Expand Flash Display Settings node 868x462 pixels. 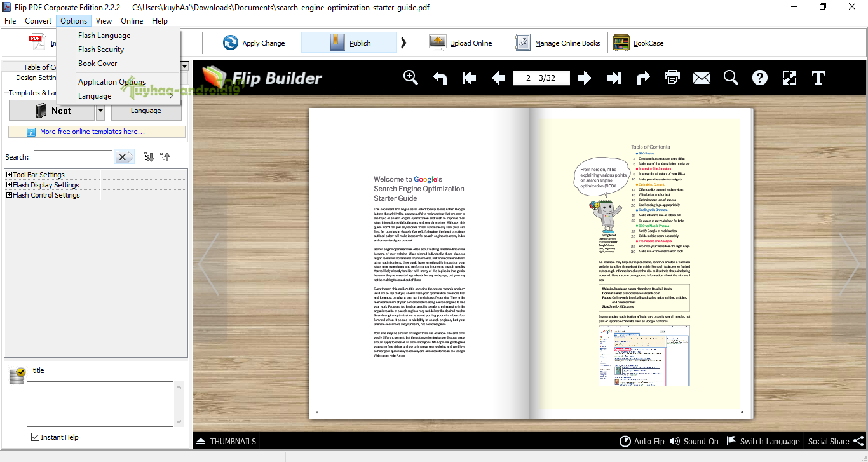(x=10, y=185)
